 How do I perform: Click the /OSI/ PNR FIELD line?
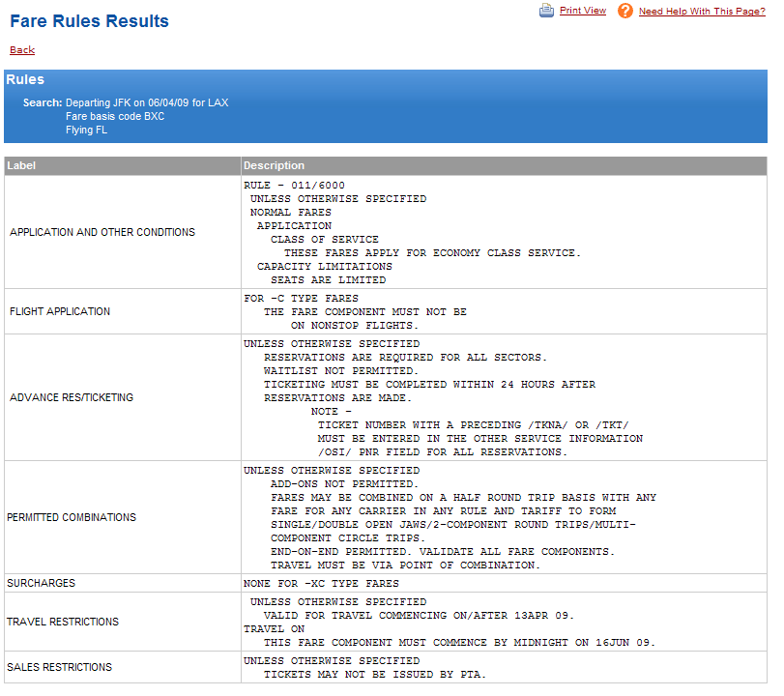tap(443, 452)
